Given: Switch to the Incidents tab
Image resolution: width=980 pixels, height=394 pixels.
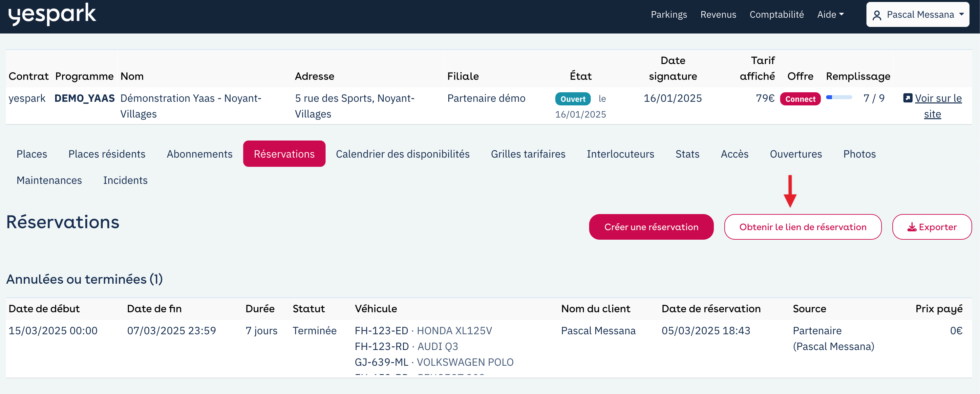Looking at the screenshot, I should (125, 180).
